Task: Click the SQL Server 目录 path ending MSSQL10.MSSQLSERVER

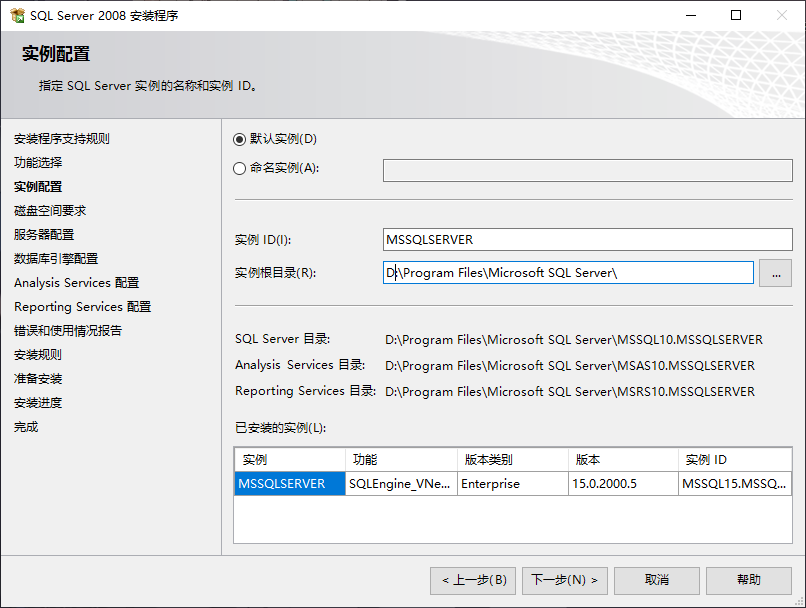Action: click(574, 340)
